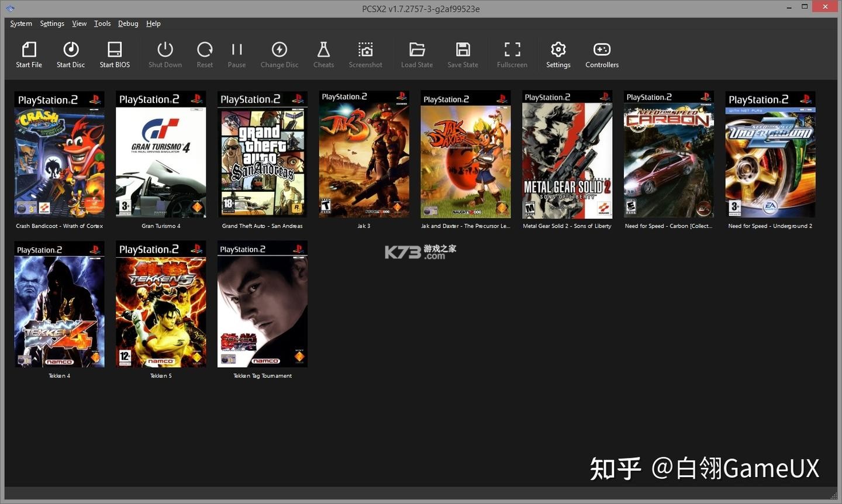Screen dimensions: 842x504
Task: Select the Tekken 4 game cover
Action: pyautogui.click(x=60, y=305)
